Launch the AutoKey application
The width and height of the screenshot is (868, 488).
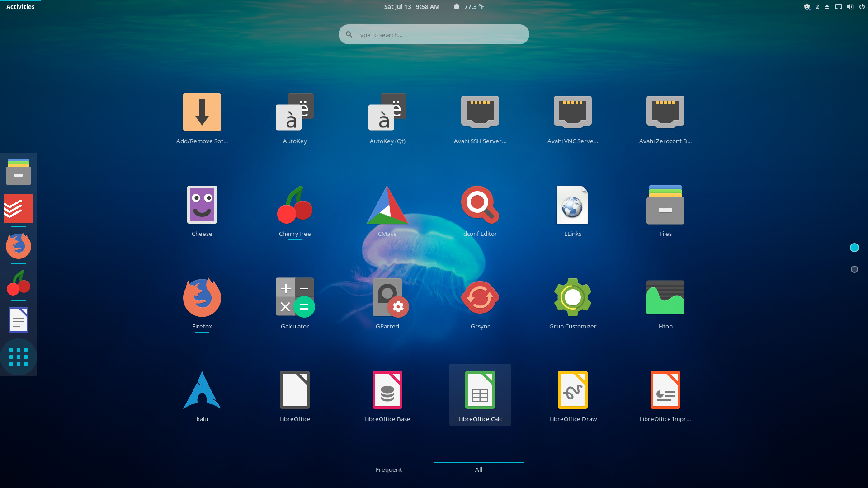click(295, 118)
